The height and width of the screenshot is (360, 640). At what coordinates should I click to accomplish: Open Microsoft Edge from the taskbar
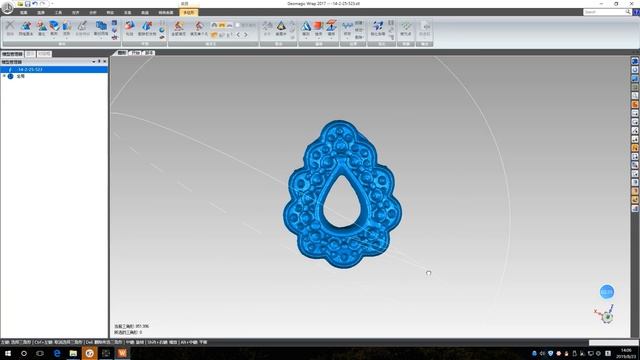(57, 353)
